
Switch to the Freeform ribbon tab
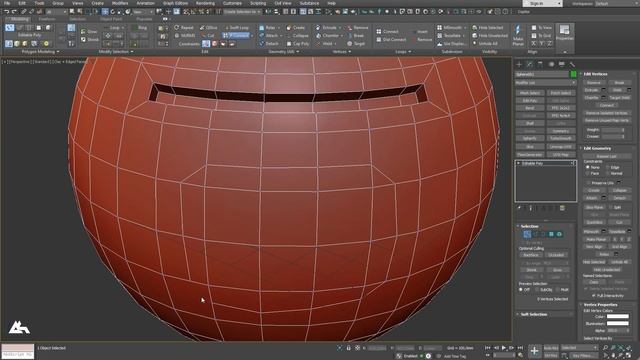pos(47,19)
